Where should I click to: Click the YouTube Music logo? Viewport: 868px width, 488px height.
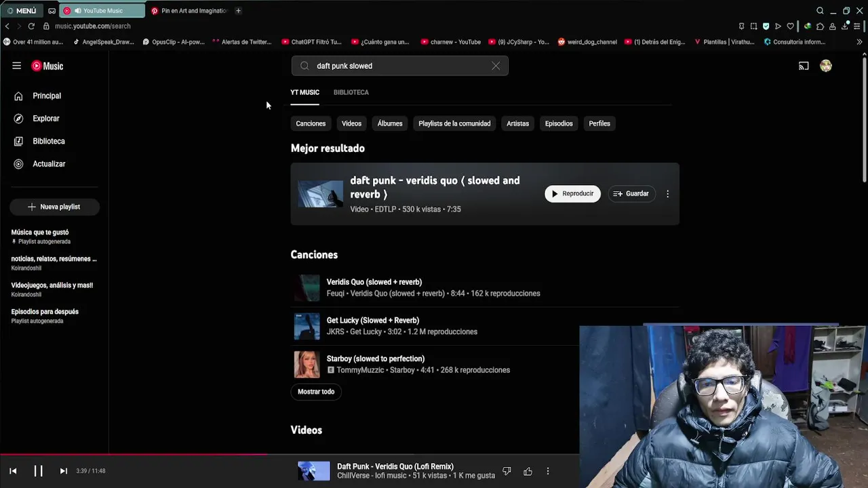click(47, 66)
